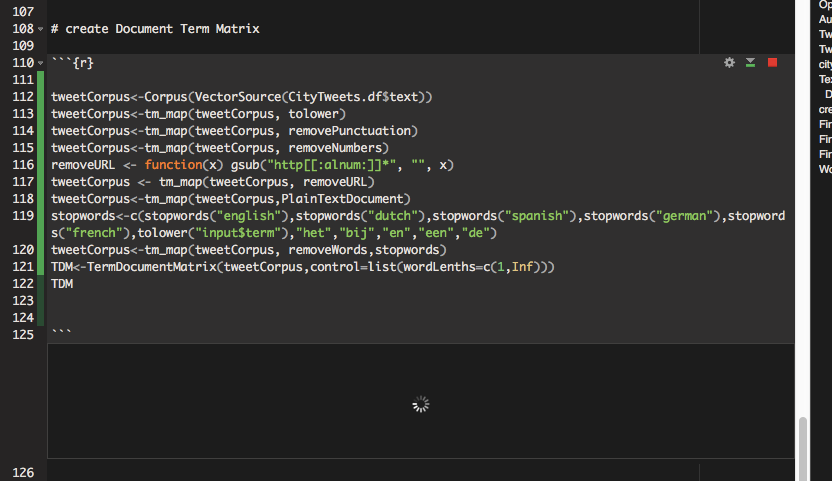This screenshot has height=481, width=832.
Task: Click the "dutch" stopwords string
Action: 393,216
